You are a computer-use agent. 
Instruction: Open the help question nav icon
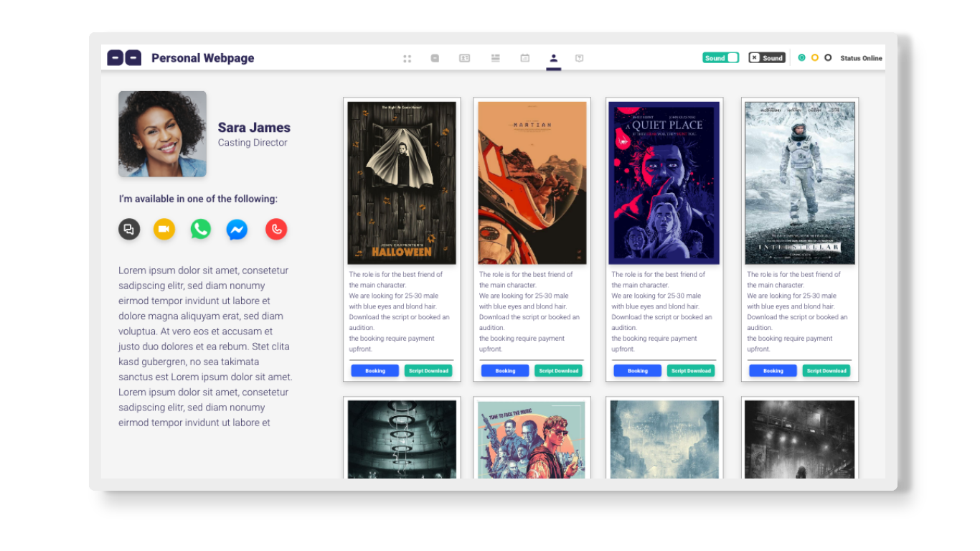pyautogui.click(x=579, y=58)
